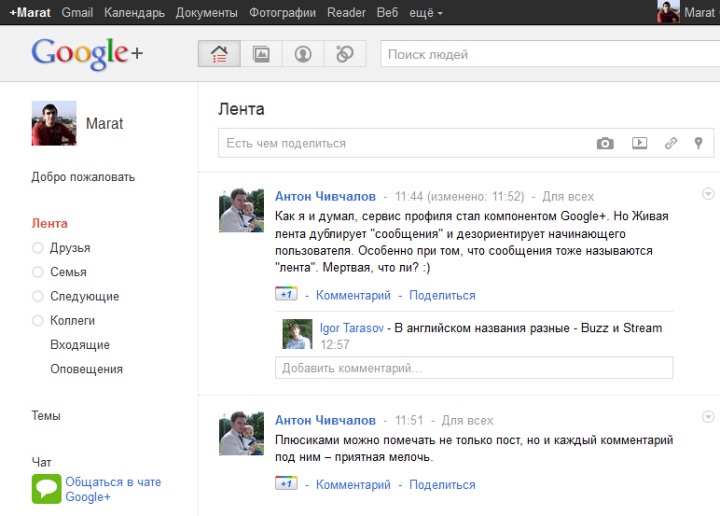Go to Календарь in the top bar

[x=135, y=13]
